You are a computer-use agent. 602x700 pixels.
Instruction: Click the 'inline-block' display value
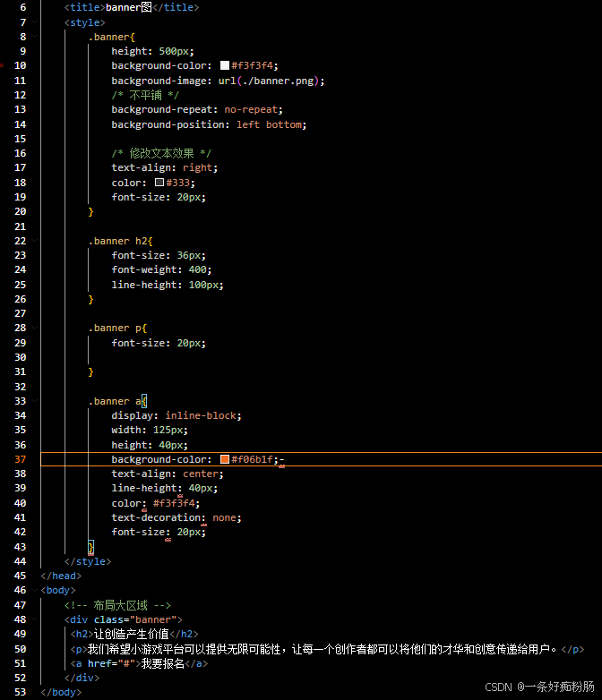coord(201,415)
